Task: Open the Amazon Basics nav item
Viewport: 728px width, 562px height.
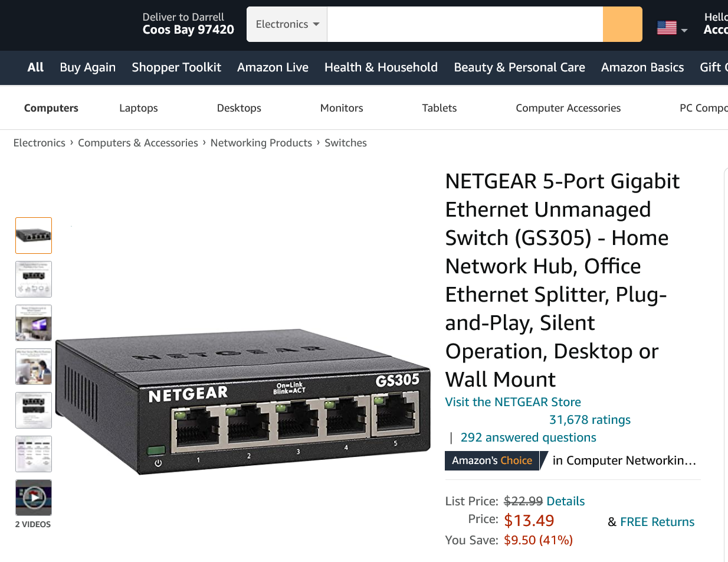Action: click(642, 67)
